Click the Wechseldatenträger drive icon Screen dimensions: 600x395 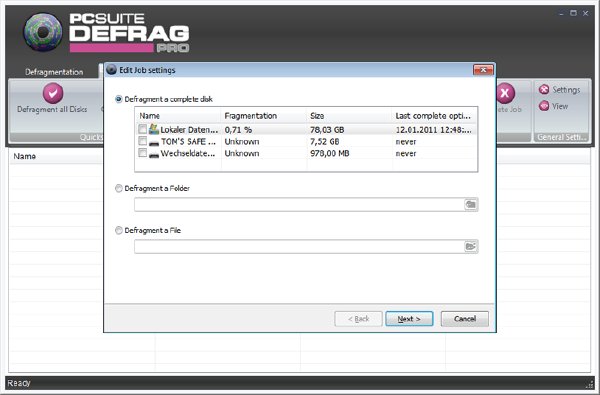click(154, 154)
